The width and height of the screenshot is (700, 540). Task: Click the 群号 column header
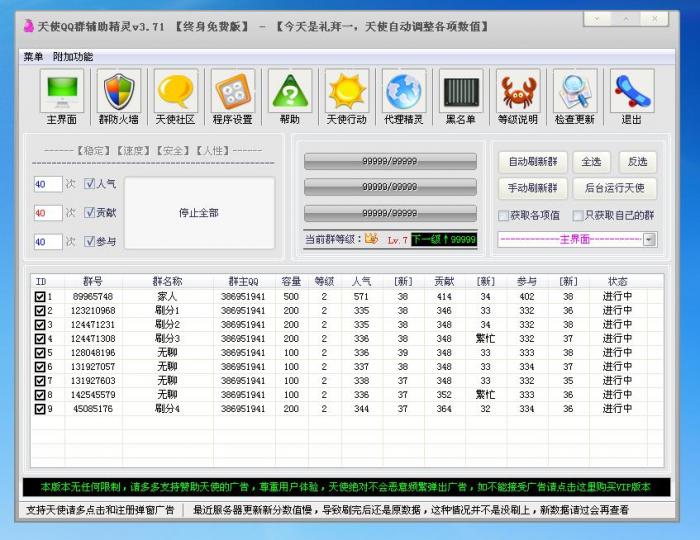(93, 282)
